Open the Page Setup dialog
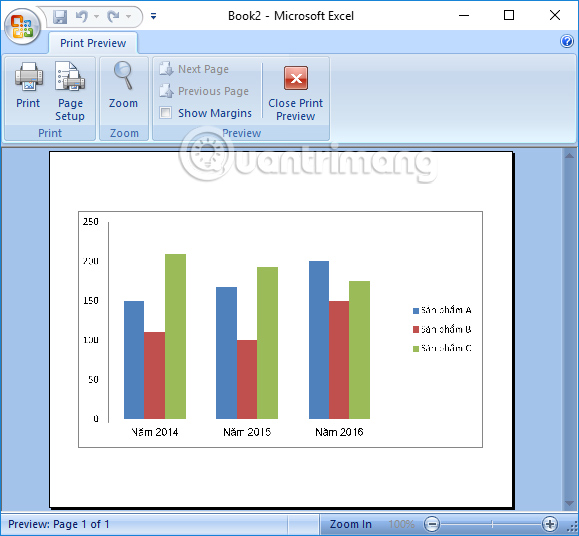 pos(70,92)
